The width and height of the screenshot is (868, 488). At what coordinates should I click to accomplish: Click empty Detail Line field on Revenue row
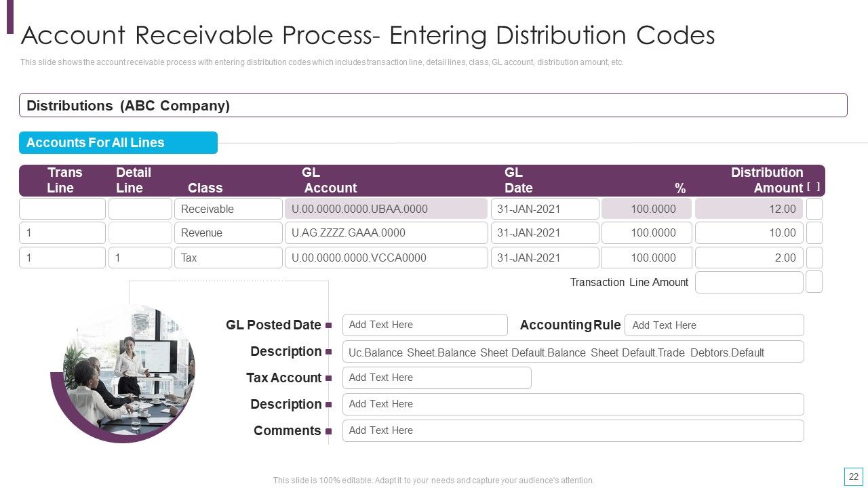140,232
